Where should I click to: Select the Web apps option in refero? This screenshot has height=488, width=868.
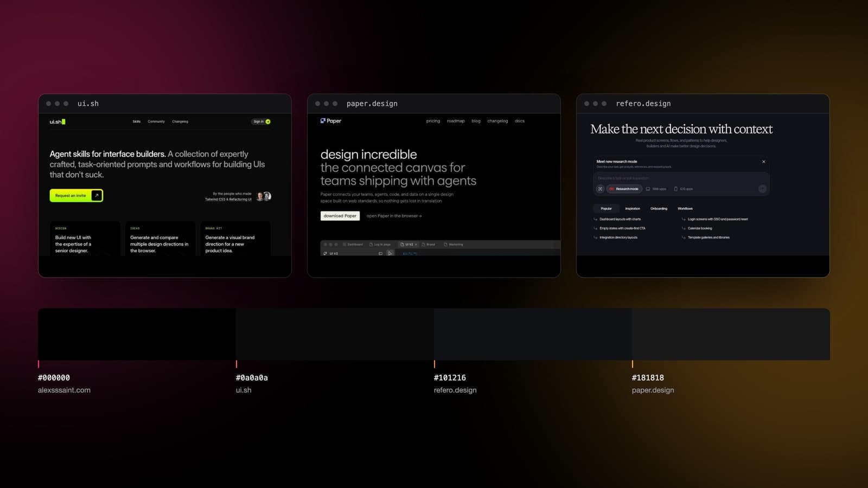pyautogui.click(x=656, y=189)
